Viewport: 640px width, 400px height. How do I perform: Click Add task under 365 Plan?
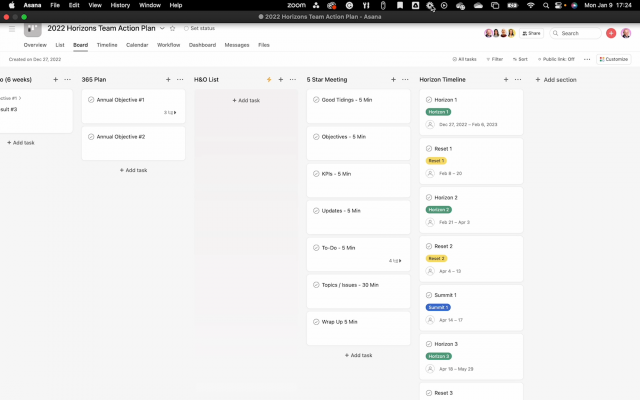pos(133,170)
